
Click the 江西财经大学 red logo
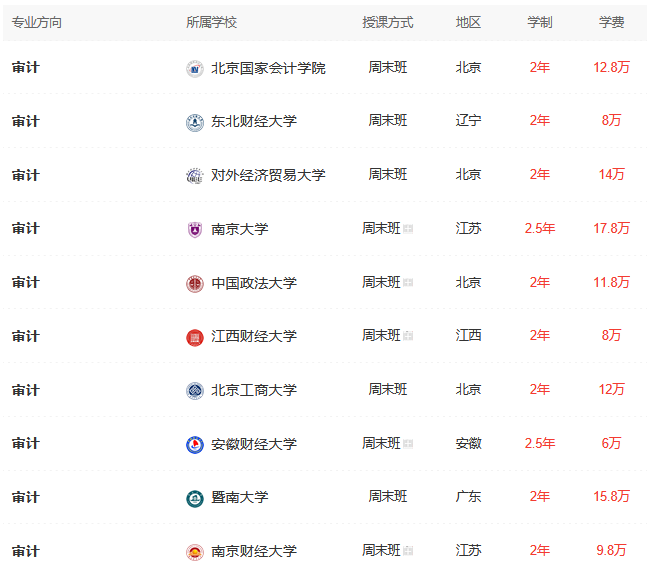click(195, 338)
